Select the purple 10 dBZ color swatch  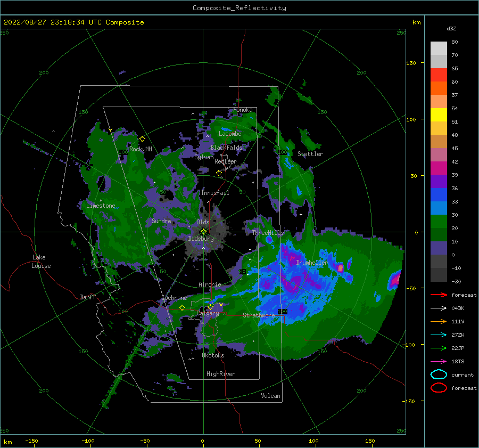[x=439, y=248]
